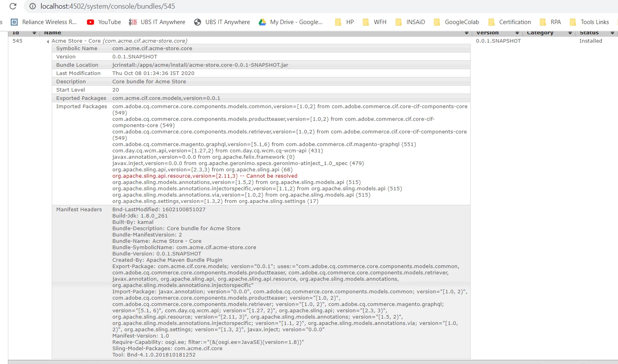This screenshot has height=364, width=618.
Task: Click the Imported Packages row label
Action: [x=81, y=107]
